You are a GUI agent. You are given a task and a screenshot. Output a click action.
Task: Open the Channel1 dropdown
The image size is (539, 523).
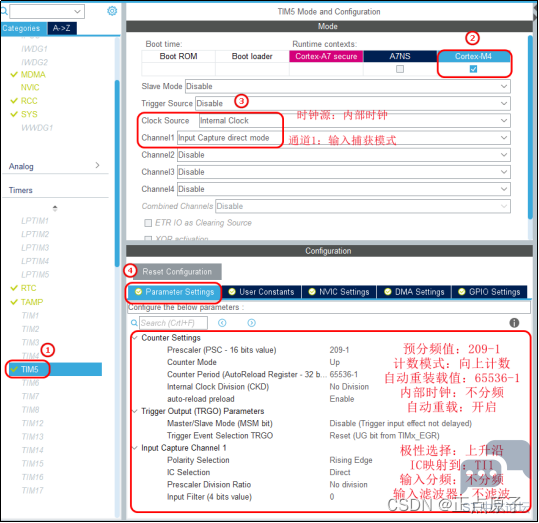click(x=343, y=138)
